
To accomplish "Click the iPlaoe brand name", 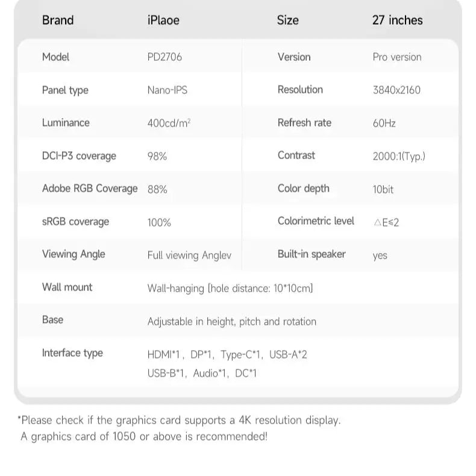I will [x=163, y=20].
